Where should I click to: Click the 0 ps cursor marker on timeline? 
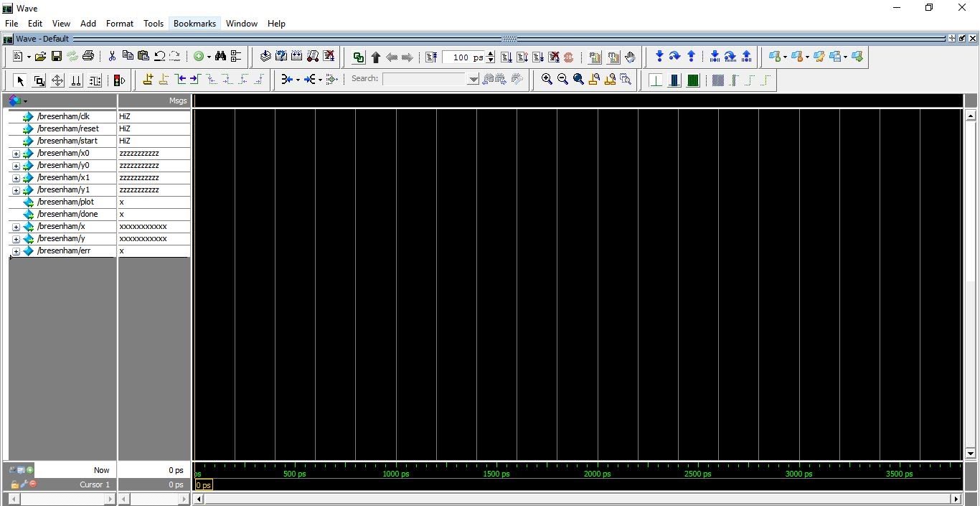click(203, 485)
